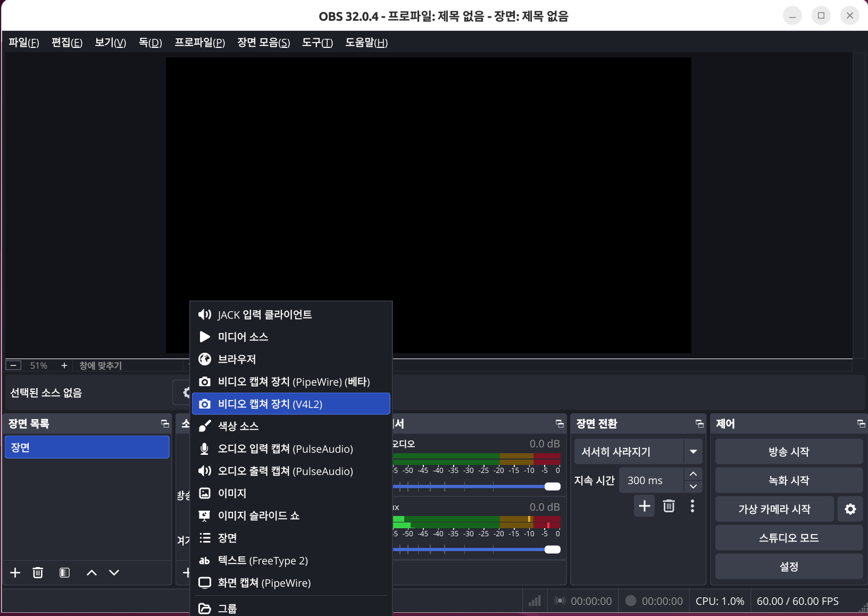The image size is (868, 616).
Task: Increase transition duration with up arrow
Action: (693, 474)
